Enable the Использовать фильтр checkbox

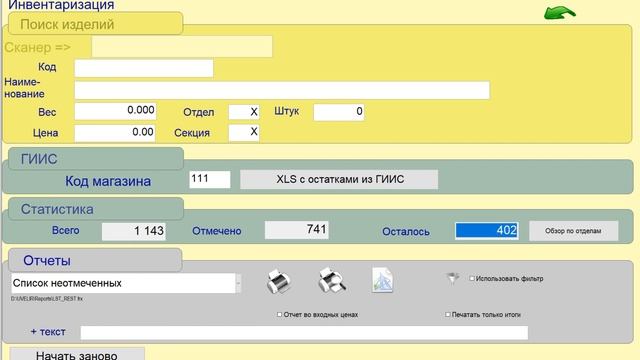click(472, 278)
